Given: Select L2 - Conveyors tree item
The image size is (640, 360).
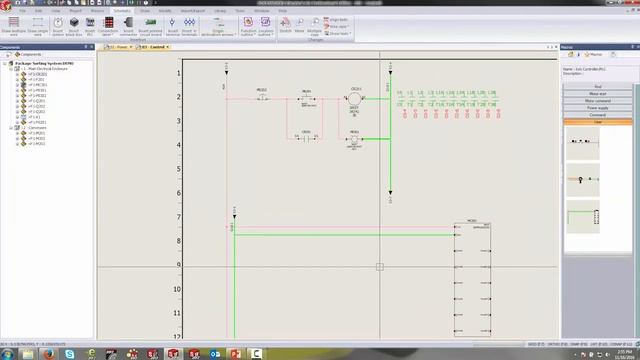Looking at the screenshot, I should tap(33, 128).
